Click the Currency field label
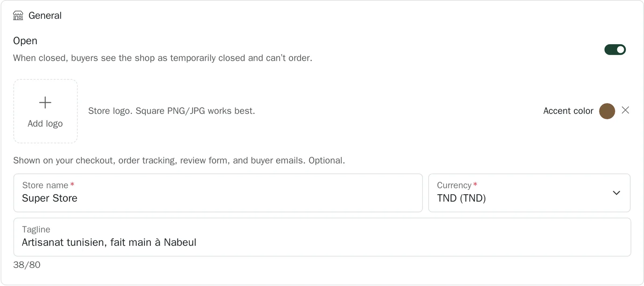The image size is (644, 286). pos(454,185)
